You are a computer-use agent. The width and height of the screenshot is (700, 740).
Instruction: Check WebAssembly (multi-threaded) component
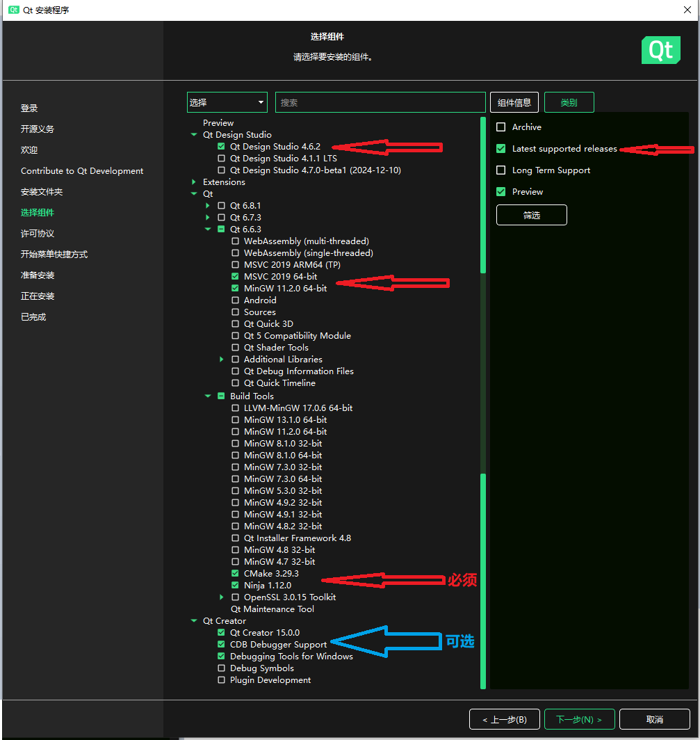coord(235,241)
